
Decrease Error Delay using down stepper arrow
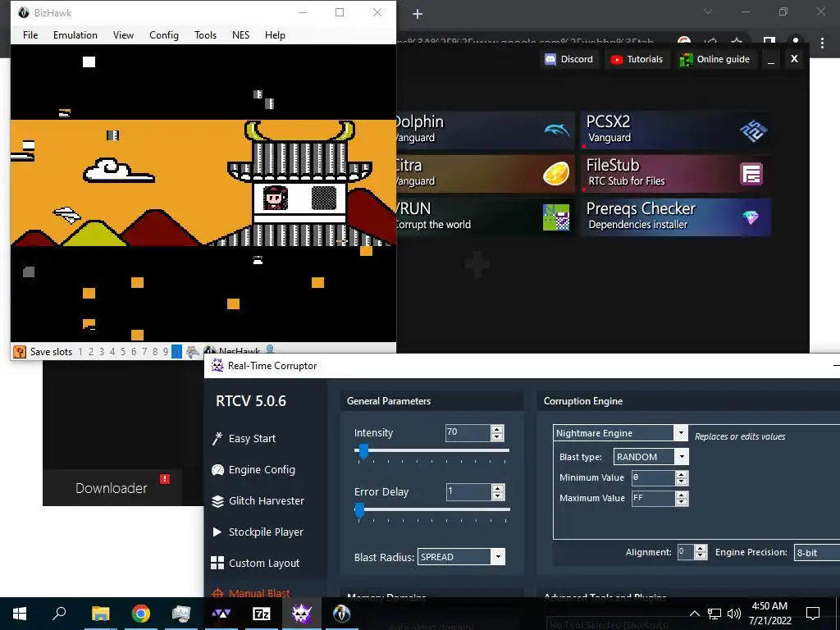click(498, 495)
